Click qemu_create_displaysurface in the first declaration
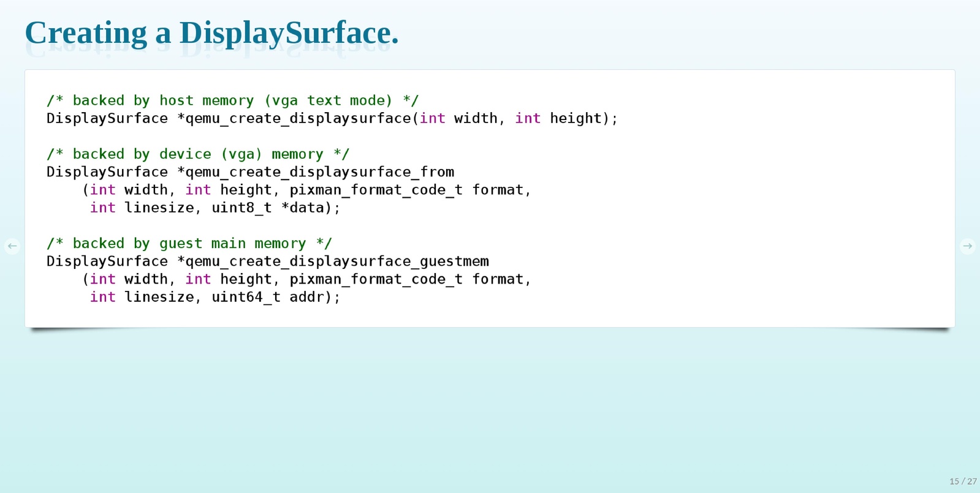This screenshot has width=980, height=493. click(x=298, y=118)
